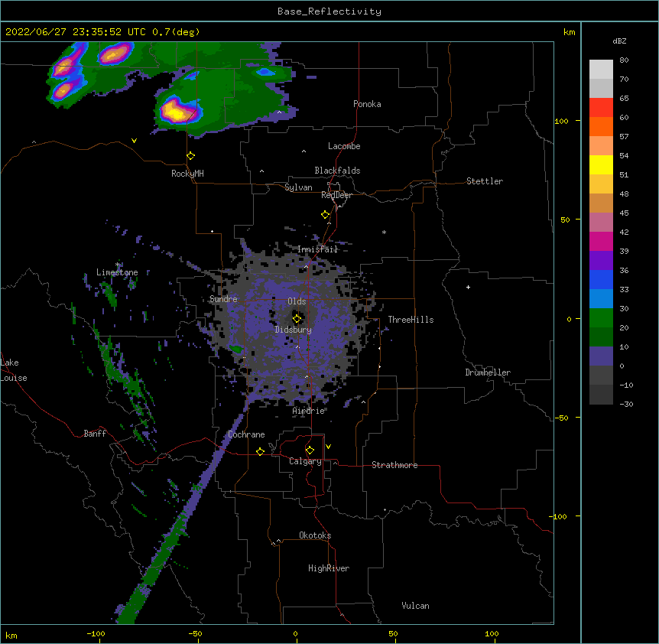Click the yellow 51–54 dBZ legend swatch
Viewport: 659px width, 644px height.
tap(601, 165)
